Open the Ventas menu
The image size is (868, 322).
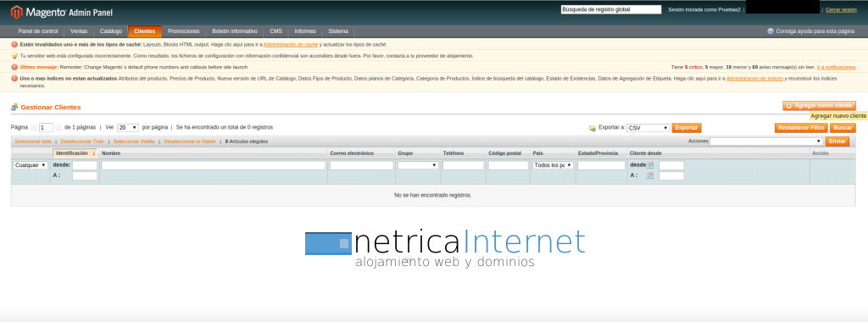(x=79, y=31)
